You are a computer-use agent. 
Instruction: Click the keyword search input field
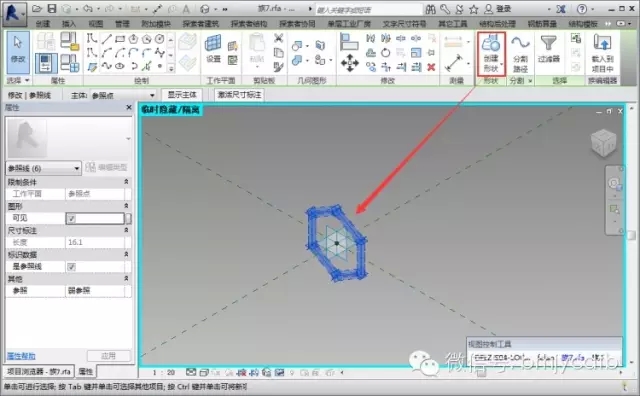tap(369, 9)
